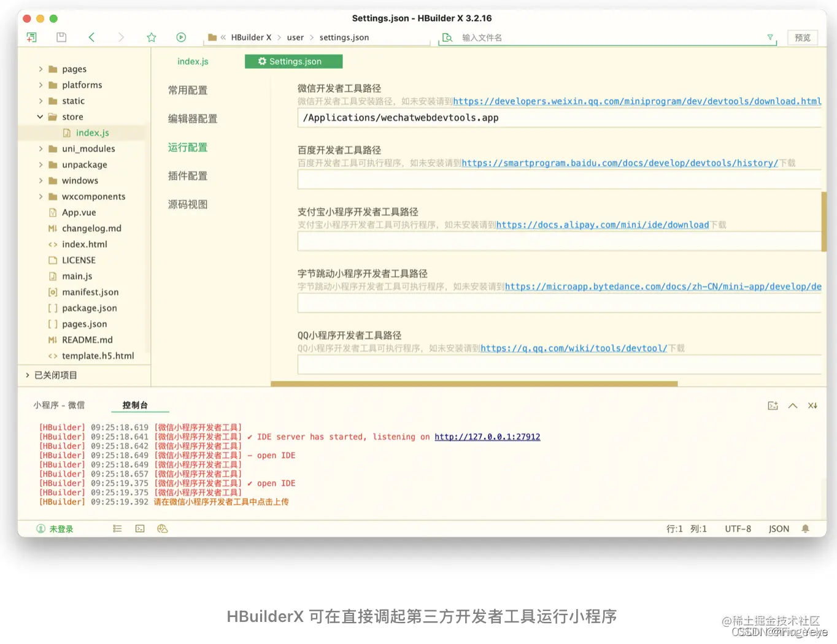Click the file search icon
The width and height of the screenshot is (837, 644).
coord(447,37)
